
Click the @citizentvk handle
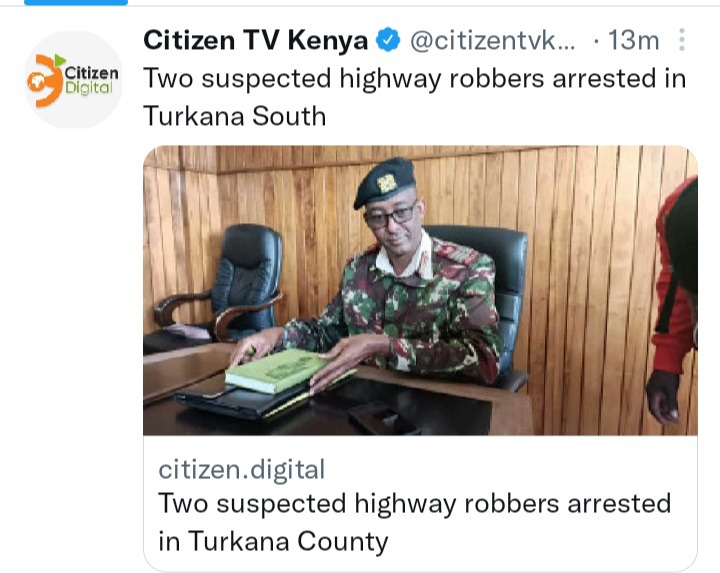coord(492,40)
